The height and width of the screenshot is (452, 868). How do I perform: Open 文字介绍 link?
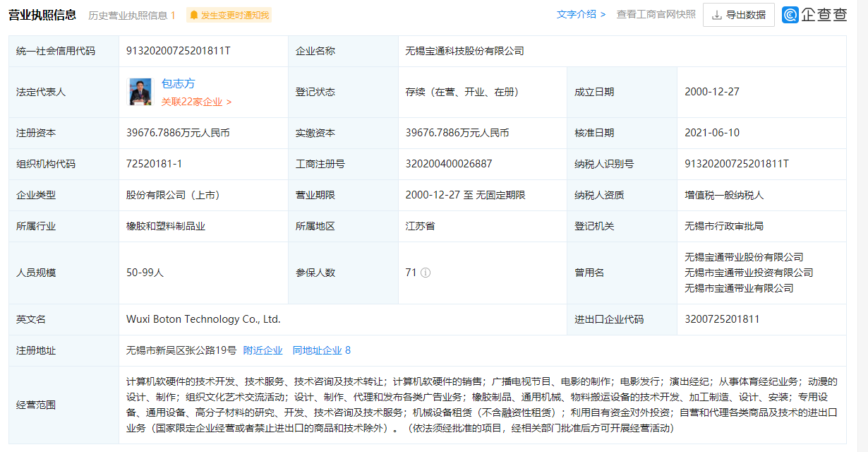tap(581, 14)
